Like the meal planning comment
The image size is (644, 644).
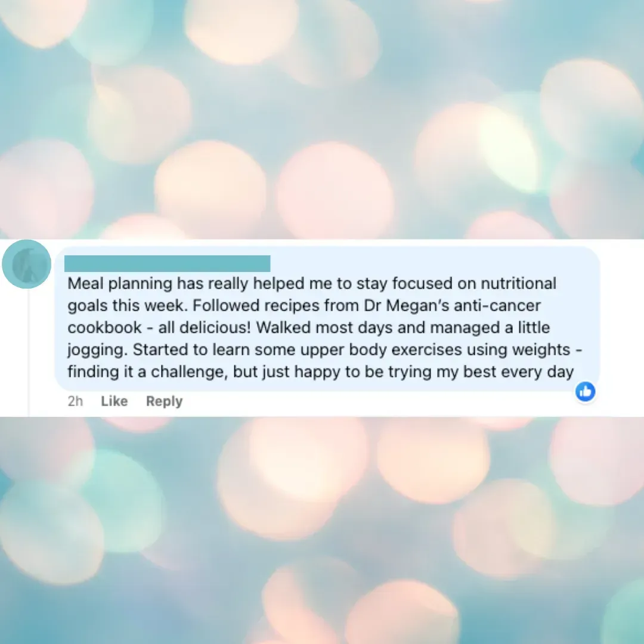(114, 401)
